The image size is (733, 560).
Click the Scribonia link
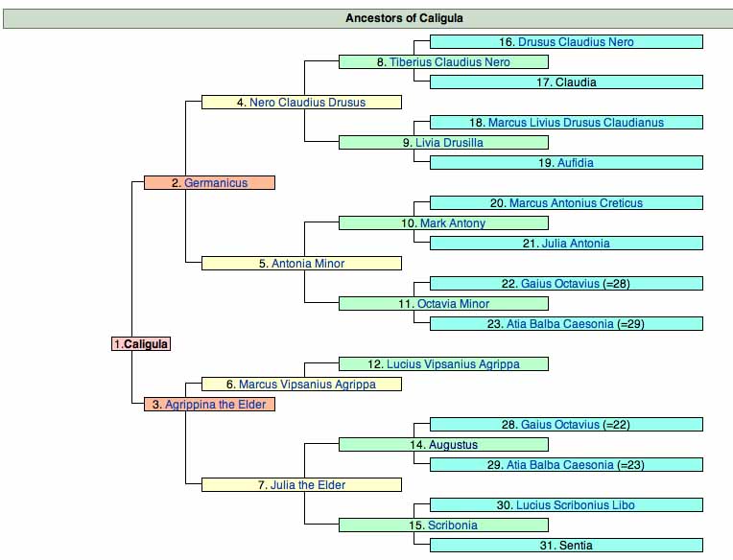coord(452,525)
